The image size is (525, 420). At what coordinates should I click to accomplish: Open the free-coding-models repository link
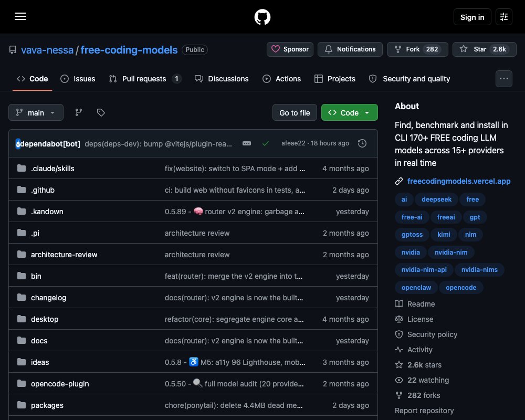pos(129,50)
